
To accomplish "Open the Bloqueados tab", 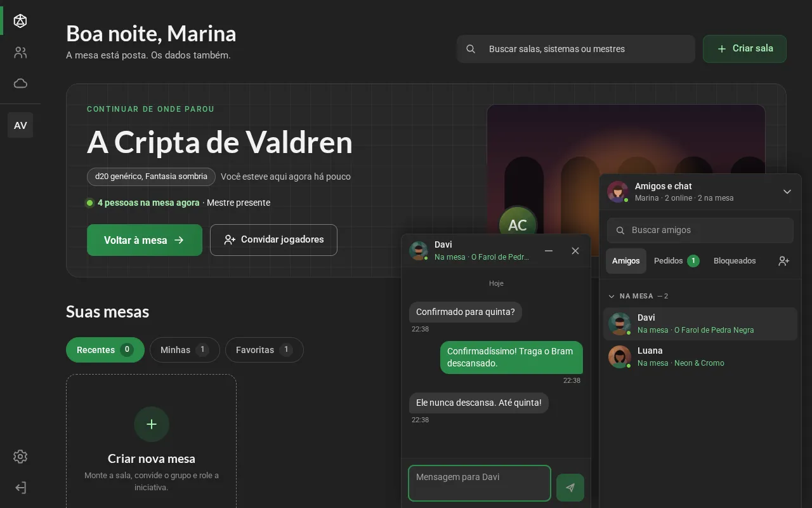I will [x=735, y=261].
